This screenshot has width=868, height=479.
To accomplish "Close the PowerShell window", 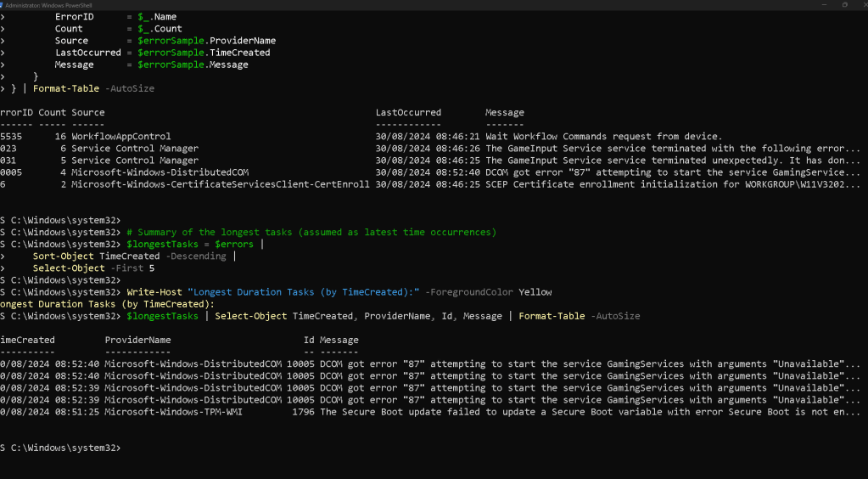I will coord(864,4).
